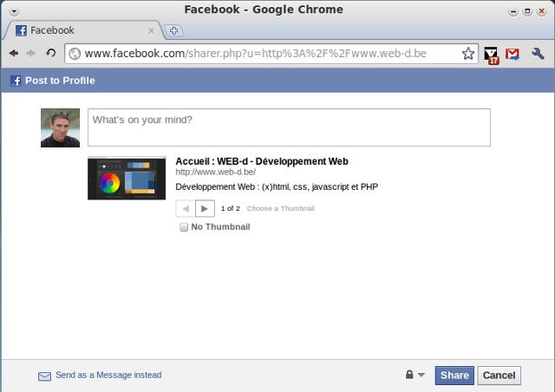555x392 pixels.
Task: Click the browser forward arrow
Action: click(x=31, y=54)
